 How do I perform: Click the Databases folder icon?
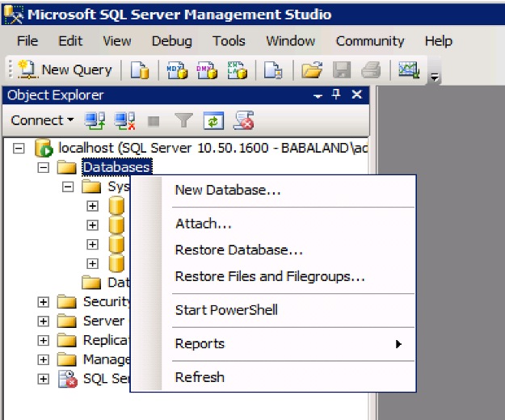coord(67,167)
